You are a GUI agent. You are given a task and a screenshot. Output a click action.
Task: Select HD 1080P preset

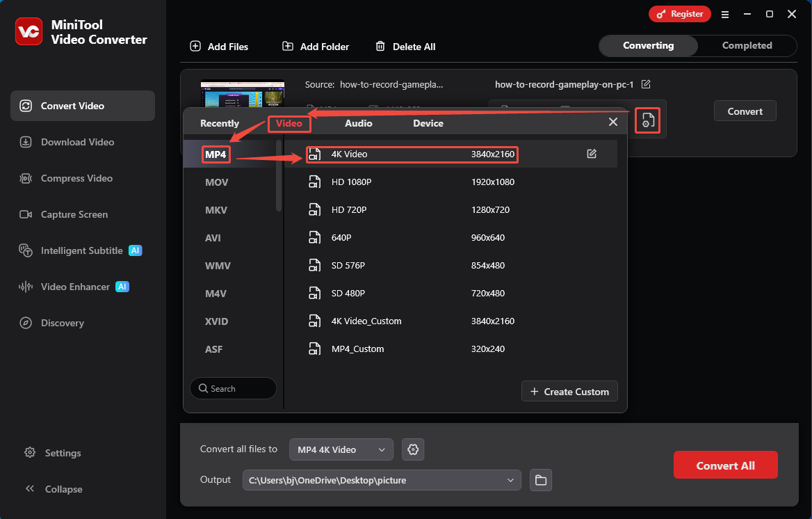(x=451, y=182)
